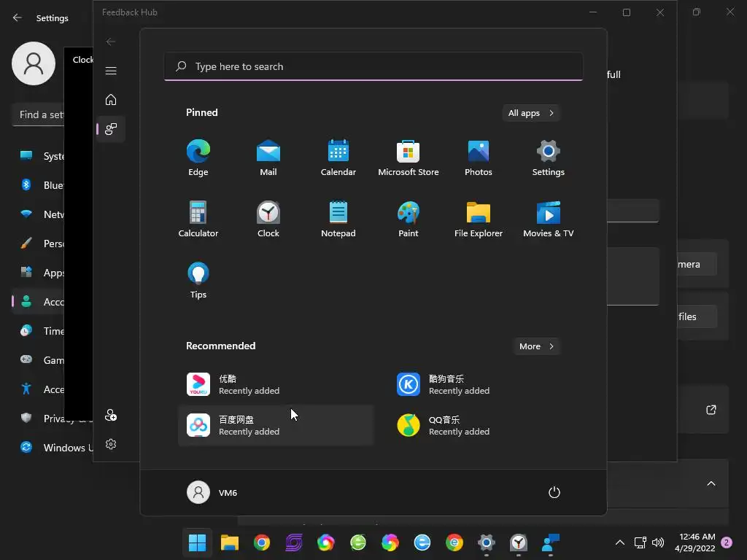Launch Calculator from pinned apps
747x560 pixels.
point(198,219)
